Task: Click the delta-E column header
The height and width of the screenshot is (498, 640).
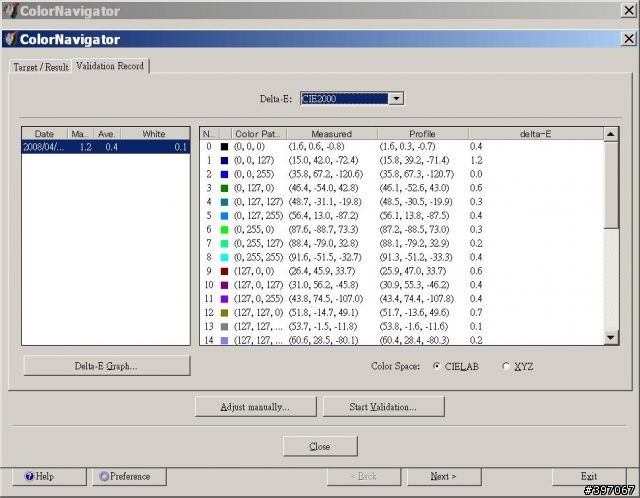Action: pyautogui.click(x=536, y=133)
